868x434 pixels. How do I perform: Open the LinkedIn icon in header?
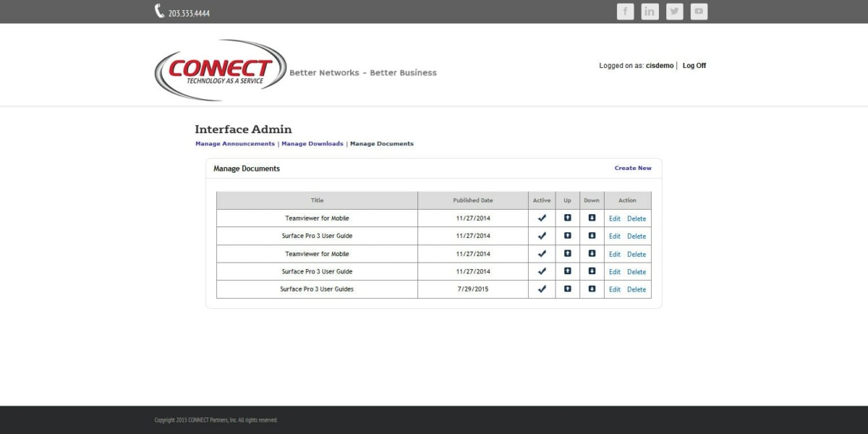click(650, 12)
